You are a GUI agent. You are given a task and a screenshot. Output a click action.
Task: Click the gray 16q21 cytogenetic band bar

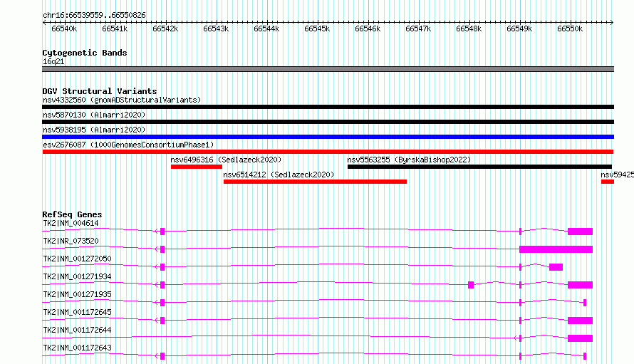(x=328, y=69)
